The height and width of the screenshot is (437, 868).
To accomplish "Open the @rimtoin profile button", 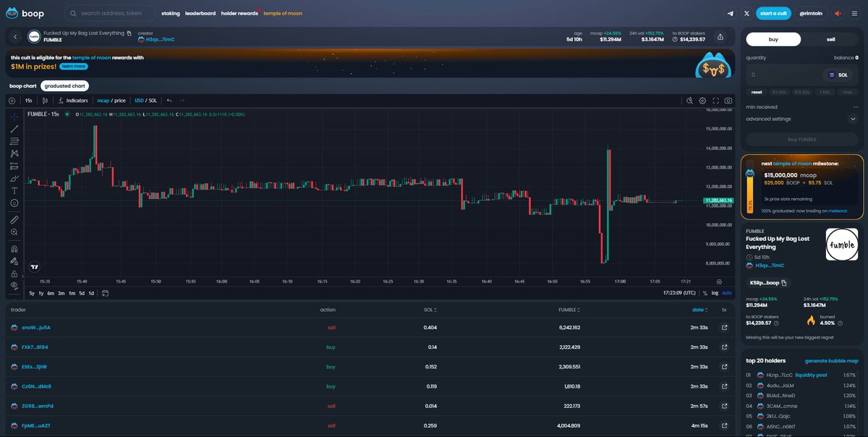I will [810, 13].
